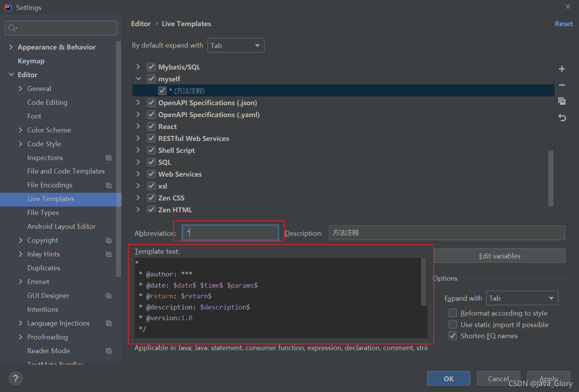Click the project-level icon beside GUI Designer
This screenshot has width=579, height=392.
[x=109, y=296]
